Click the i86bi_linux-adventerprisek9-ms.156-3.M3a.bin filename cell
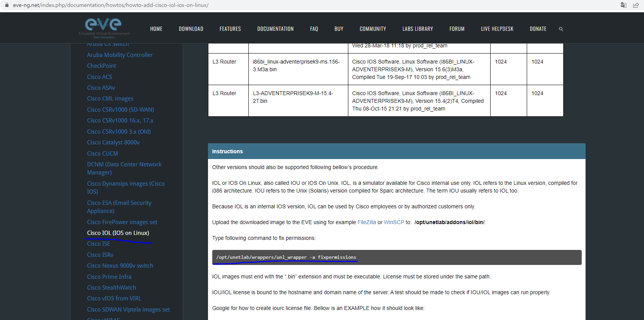644x320 pixels. 298,69
